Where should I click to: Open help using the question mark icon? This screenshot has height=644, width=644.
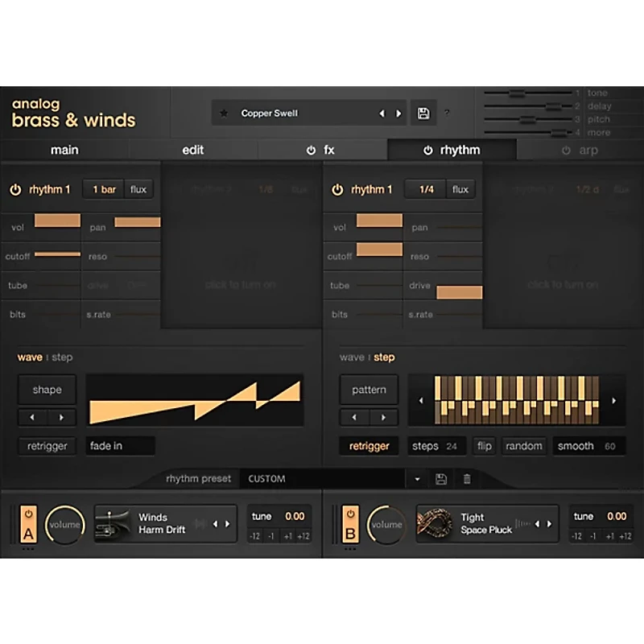click(x=447, y=114)
